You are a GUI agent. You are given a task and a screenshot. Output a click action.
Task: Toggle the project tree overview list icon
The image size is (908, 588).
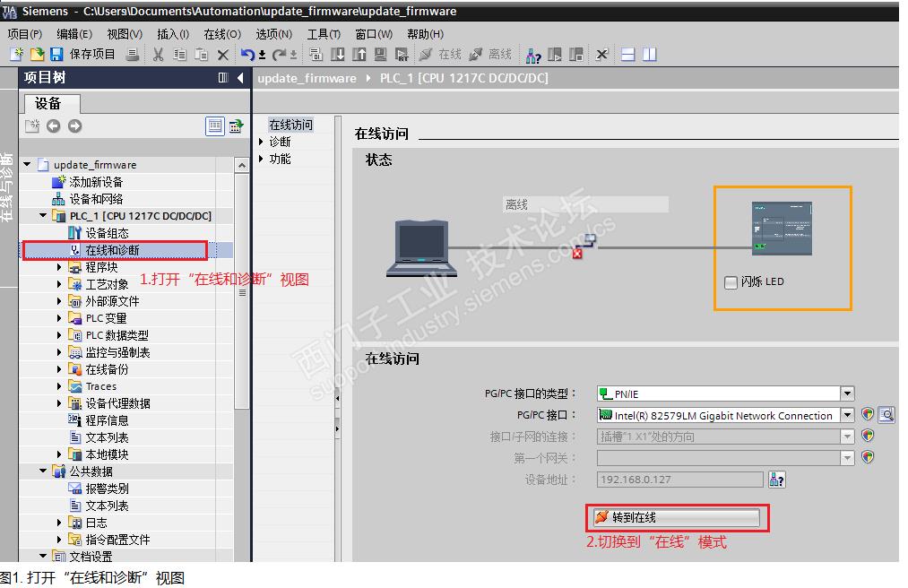pos(215,125)
